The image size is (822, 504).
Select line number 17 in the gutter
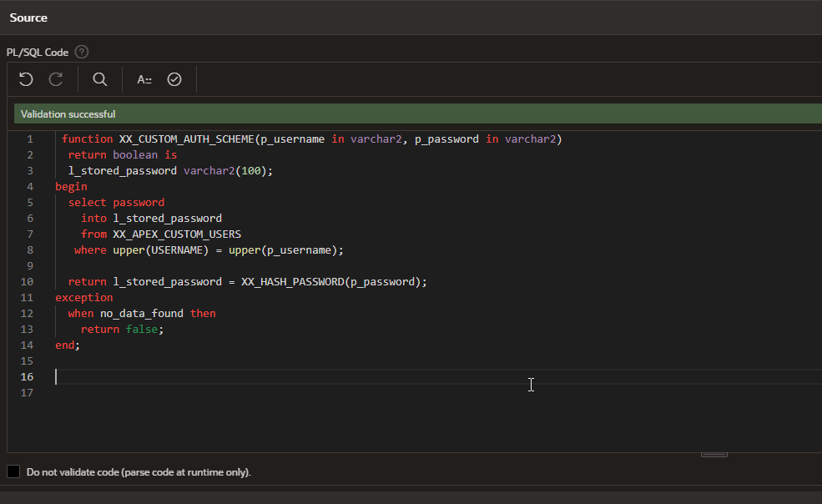[27, 393]
